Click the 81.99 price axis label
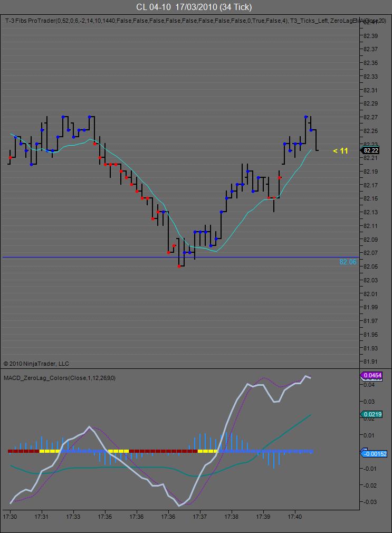Image resolution: width=392 pixels, height=533 pixels. [x=370, y=307]
